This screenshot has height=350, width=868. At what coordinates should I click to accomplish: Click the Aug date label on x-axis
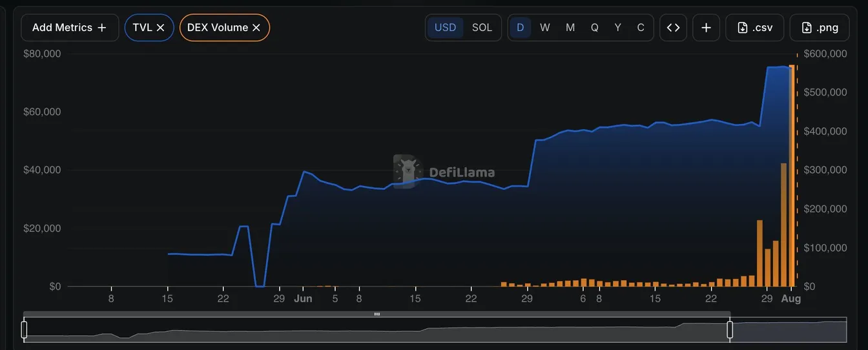tap(791, 299)
